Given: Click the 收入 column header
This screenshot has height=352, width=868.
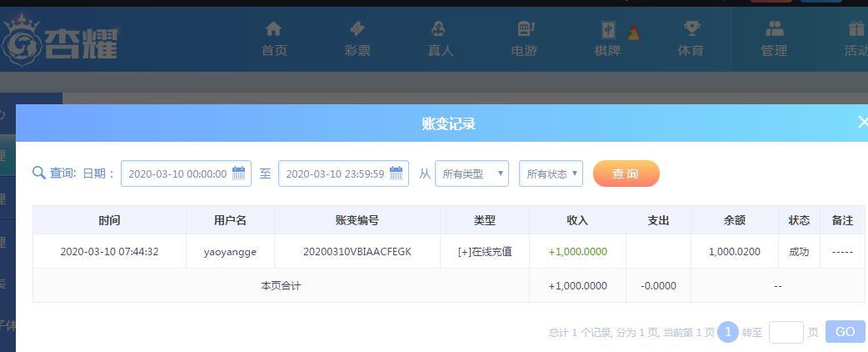Looking at the screenshot, I should [577, 220].
